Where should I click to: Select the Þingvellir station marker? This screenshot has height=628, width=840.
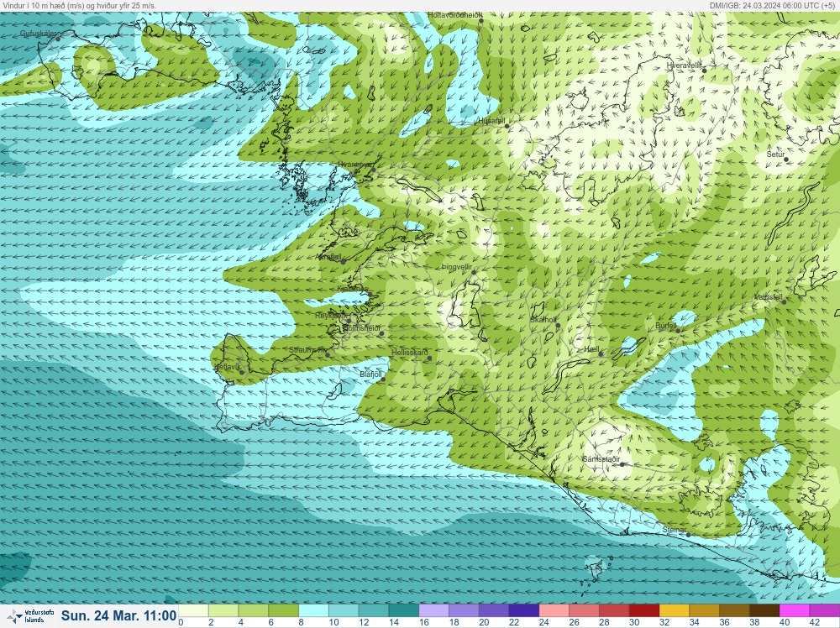click(474, 273)
